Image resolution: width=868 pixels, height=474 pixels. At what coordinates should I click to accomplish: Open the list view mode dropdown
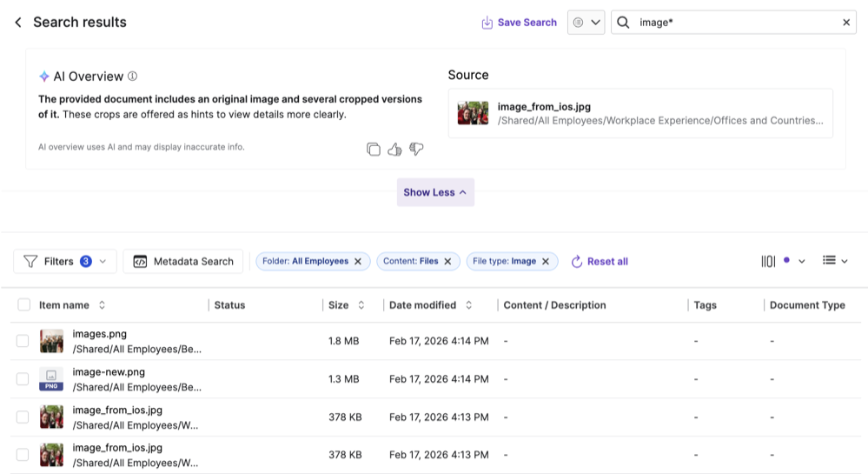coord(834,261)
